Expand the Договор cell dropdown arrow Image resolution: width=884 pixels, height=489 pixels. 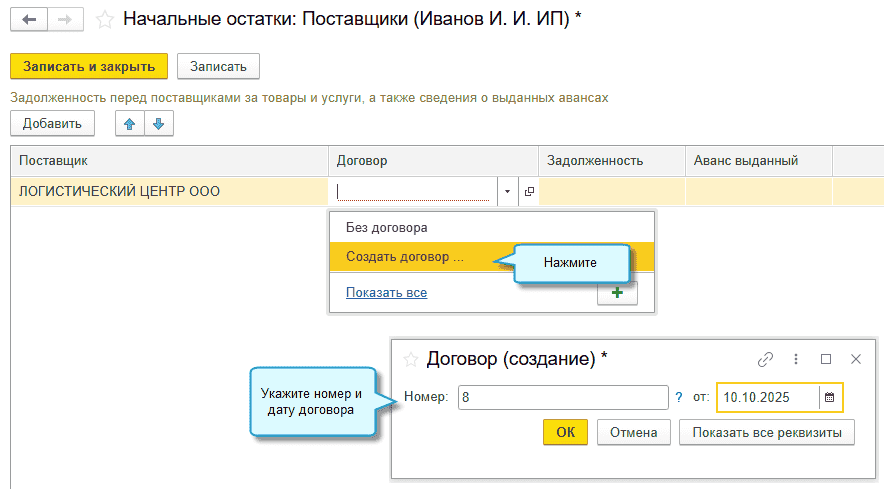pos(507,191)
